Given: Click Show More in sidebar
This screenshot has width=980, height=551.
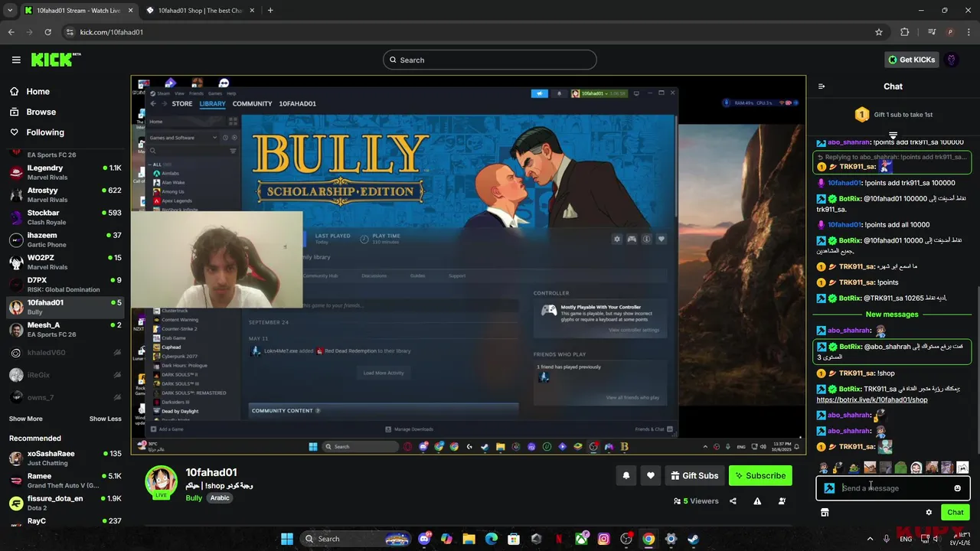Looking at the screenshot, I should (26, 419).
